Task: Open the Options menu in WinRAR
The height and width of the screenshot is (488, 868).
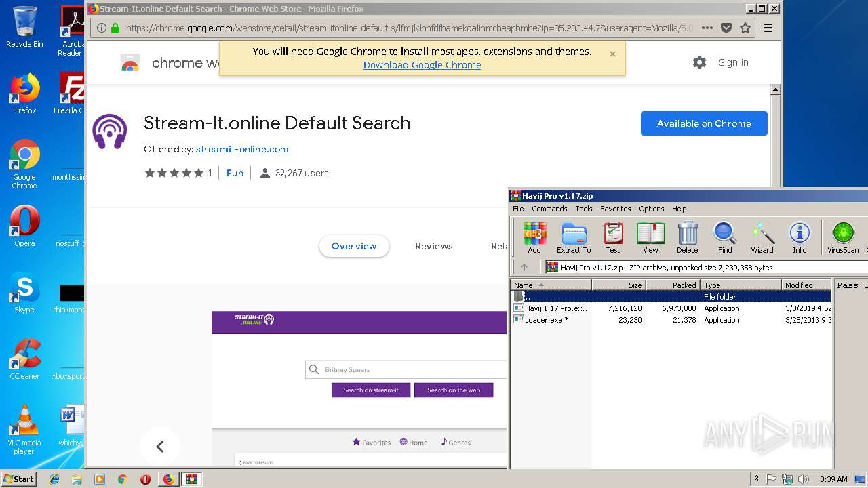Action: click(x=651, y=209)
